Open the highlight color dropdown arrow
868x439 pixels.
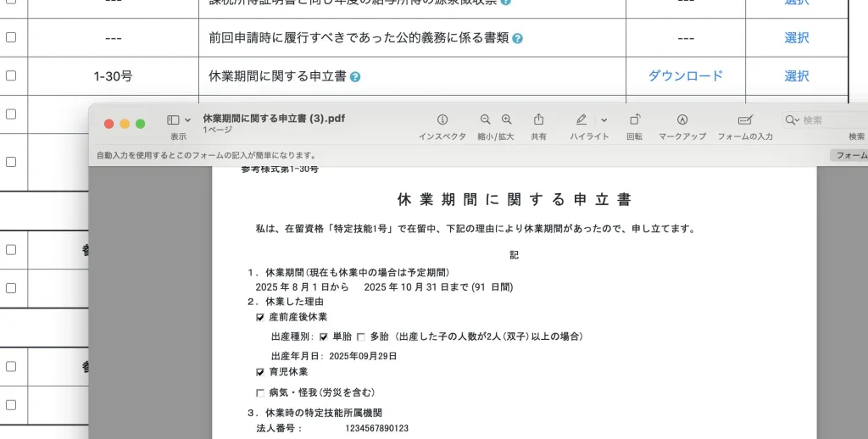click(x=604, y=120)
